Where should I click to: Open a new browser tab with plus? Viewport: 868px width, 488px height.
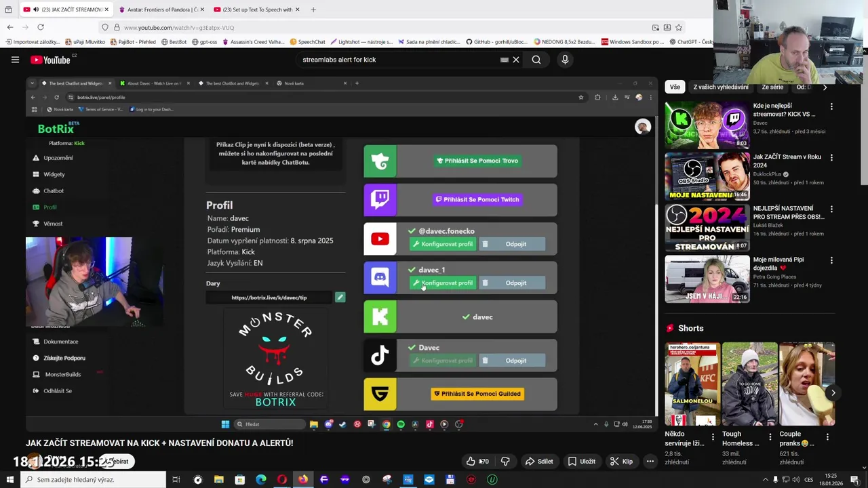[x=313, y=9]
